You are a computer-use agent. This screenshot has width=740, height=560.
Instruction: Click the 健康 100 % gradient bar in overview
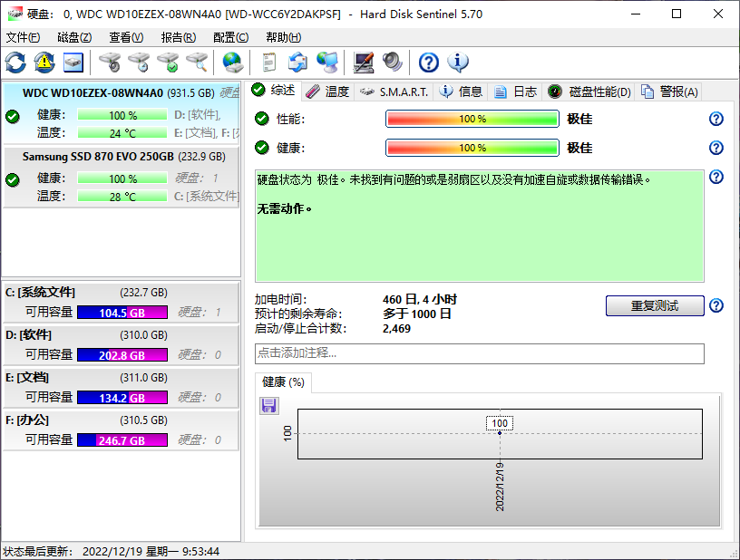(x=472, y=148)
